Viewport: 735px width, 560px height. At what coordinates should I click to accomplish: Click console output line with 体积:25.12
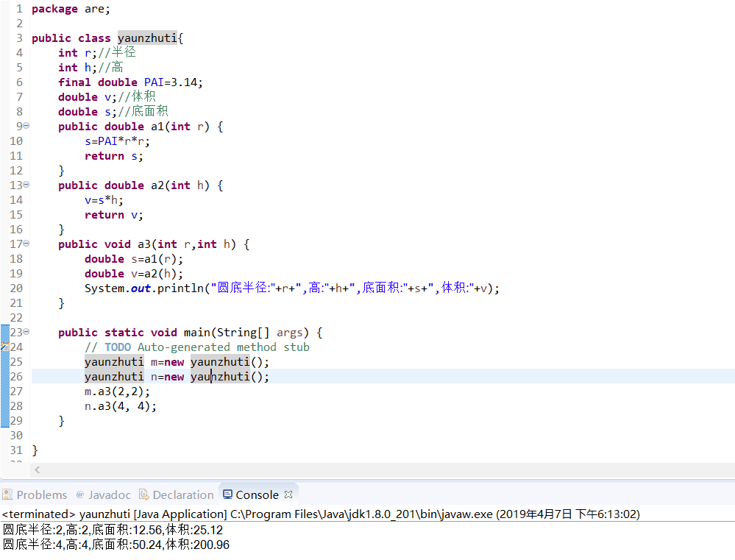coord(113,530)
